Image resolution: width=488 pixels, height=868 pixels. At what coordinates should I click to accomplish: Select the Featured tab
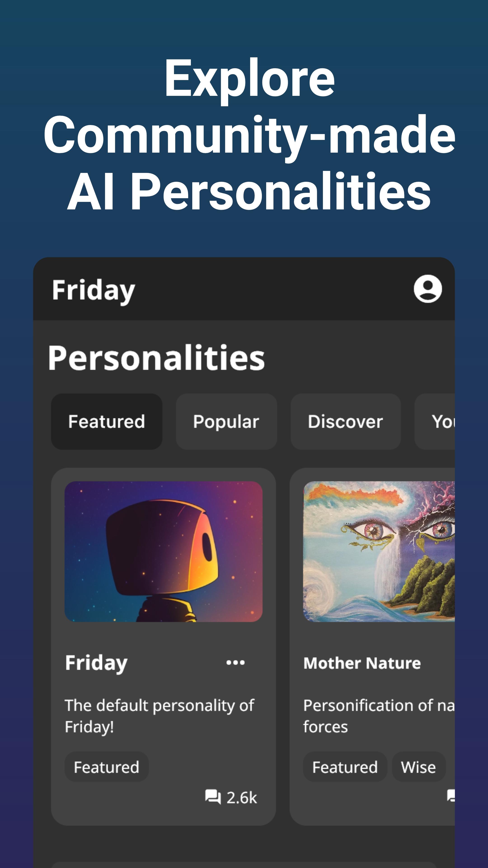click(x=106, y=422)
